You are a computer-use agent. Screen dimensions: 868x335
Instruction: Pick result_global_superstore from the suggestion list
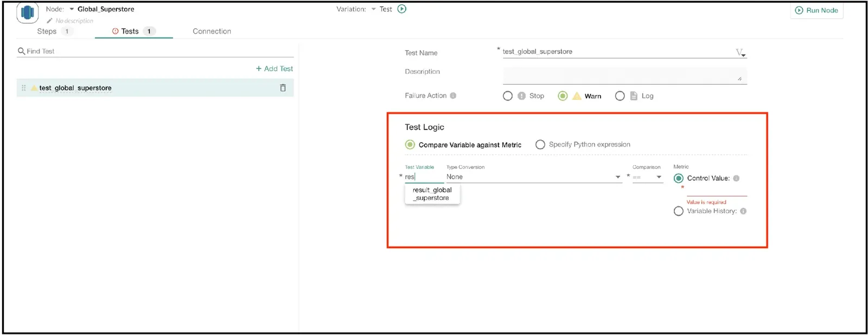[432, 194]
